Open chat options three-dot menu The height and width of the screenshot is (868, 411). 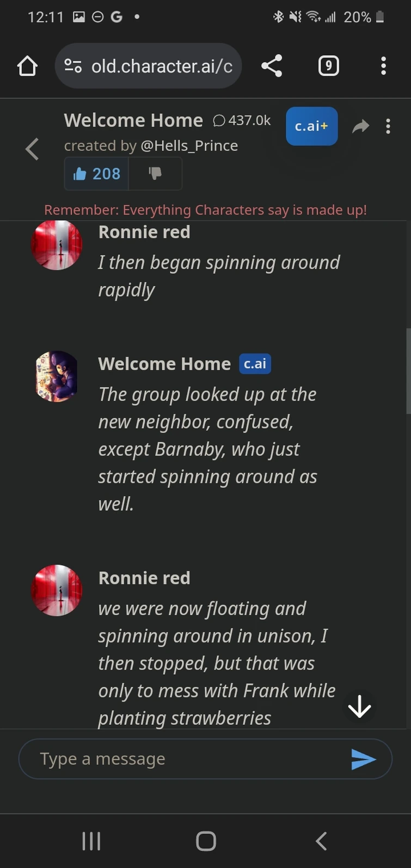pyautogui.click(x=388, y=126)
